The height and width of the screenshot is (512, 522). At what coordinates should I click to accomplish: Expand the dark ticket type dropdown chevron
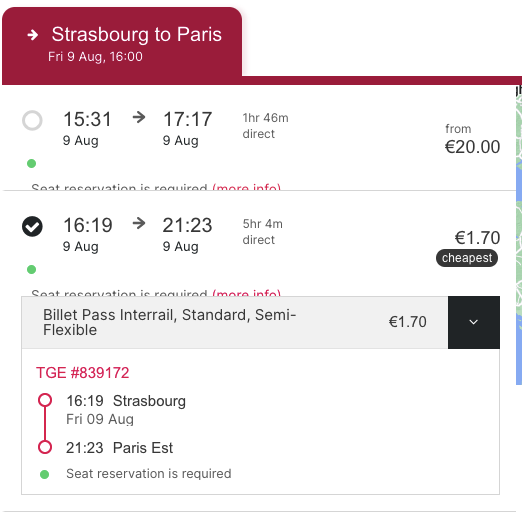(474, 322)
